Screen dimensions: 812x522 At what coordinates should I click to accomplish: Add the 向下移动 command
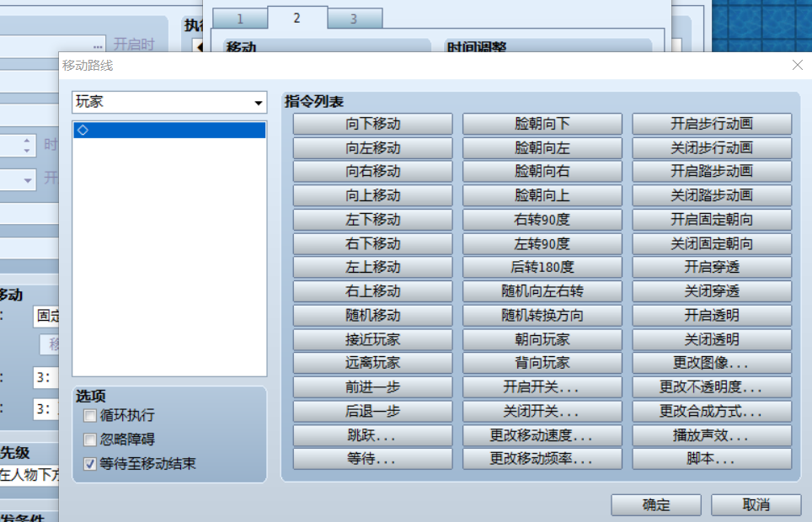(373, 124)
